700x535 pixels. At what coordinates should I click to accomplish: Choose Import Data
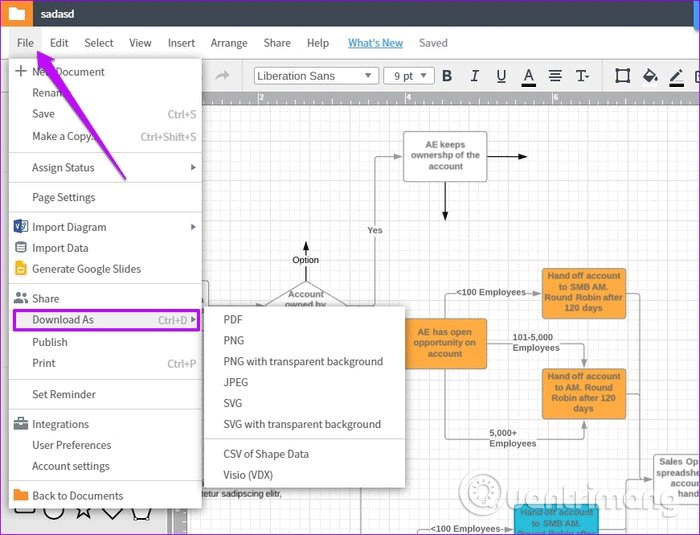coord(105,247)
